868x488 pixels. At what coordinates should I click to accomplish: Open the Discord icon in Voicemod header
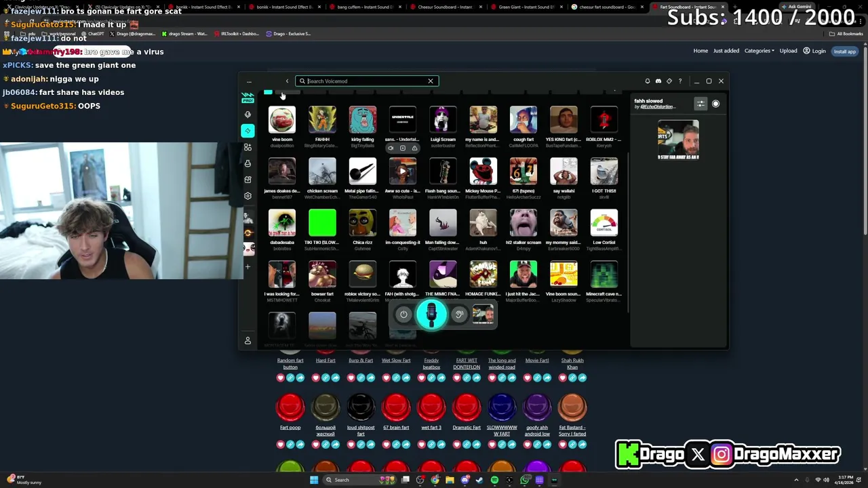click(x=658, y=81)
